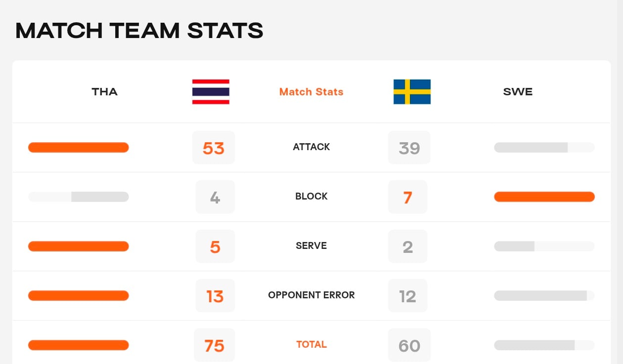The height and width of the screenshot is (364, 623).
Task: Click Thailand's attack score 53
Action: (x=214, y=148)
